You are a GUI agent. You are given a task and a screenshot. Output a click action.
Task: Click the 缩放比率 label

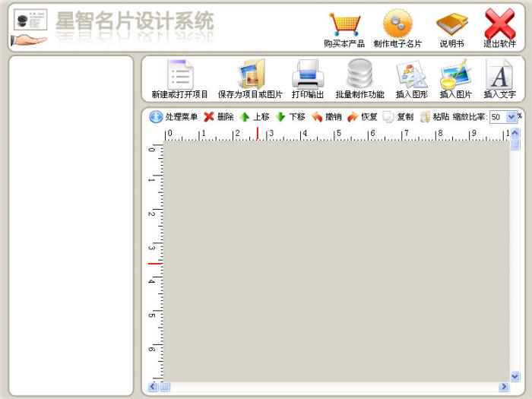point(470,117)
